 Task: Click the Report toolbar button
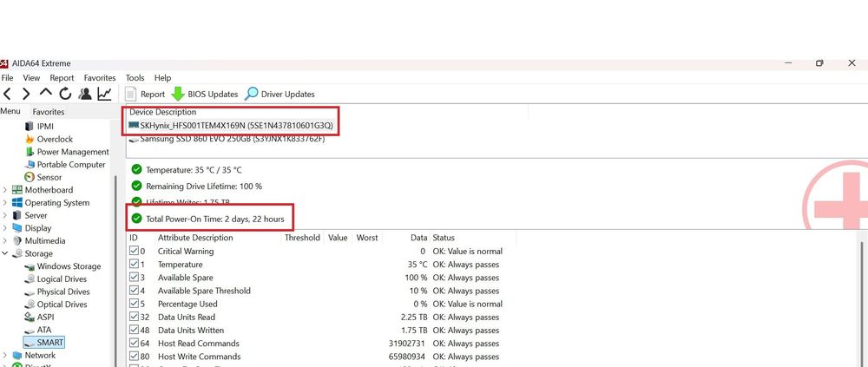[145, 94]
